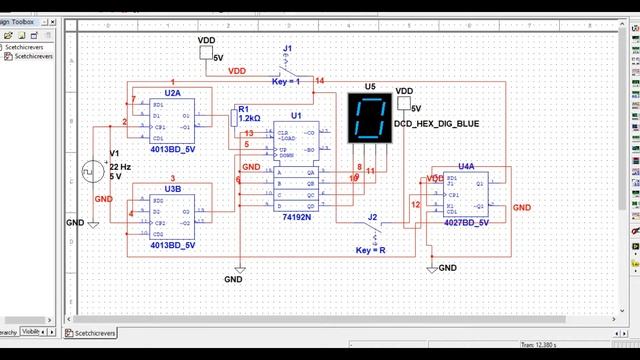Click the 4013BD_5V label under U3B

(173, 245)
